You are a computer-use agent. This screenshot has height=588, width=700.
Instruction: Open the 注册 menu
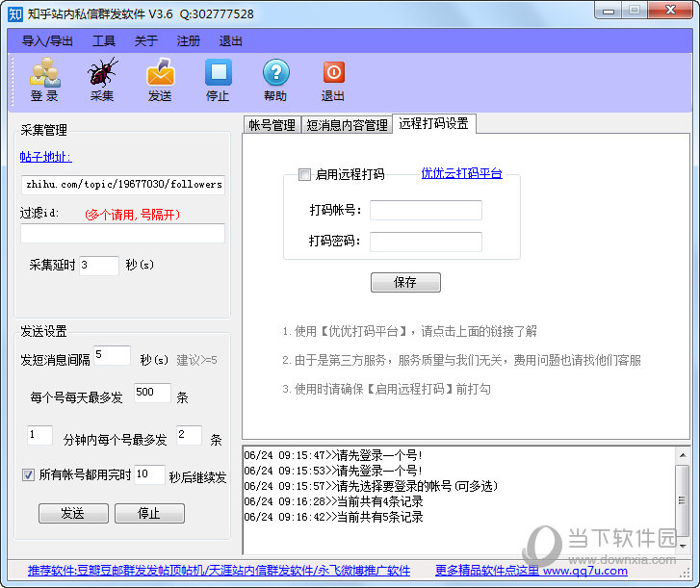point(188,41)
